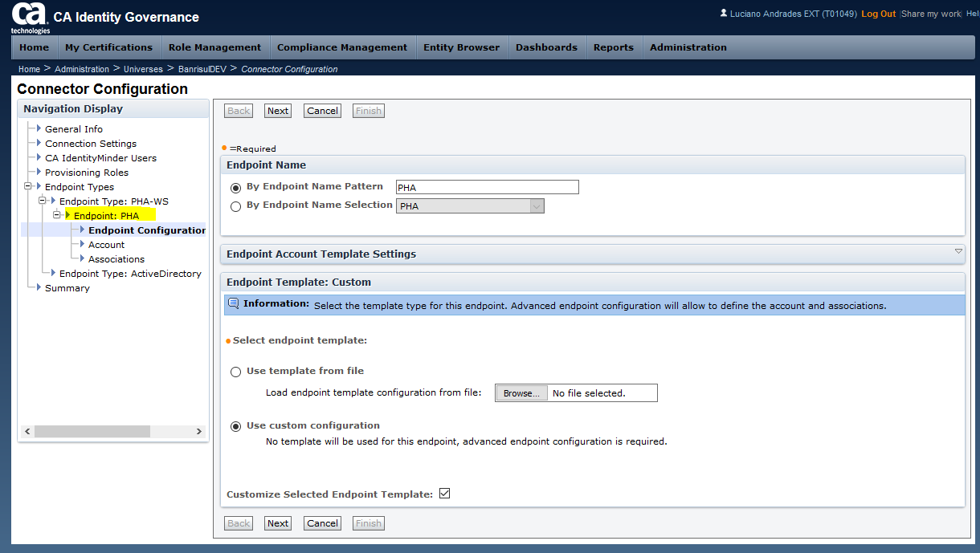The image size is (980, 553).
Task: Click the bottom Next button
Action: click(278, 523)
